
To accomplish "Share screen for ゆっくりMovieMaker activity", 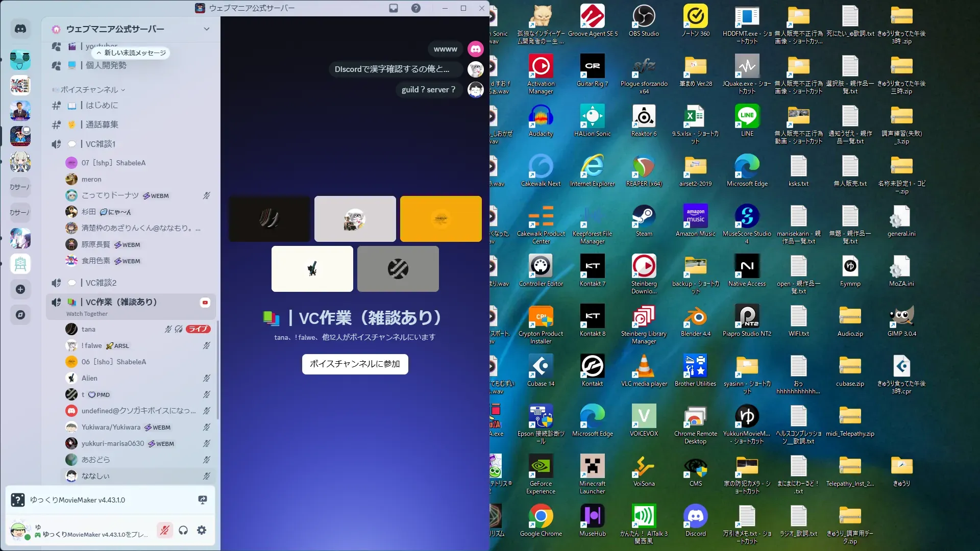I will pyautogui.click(x=203, y=500).
